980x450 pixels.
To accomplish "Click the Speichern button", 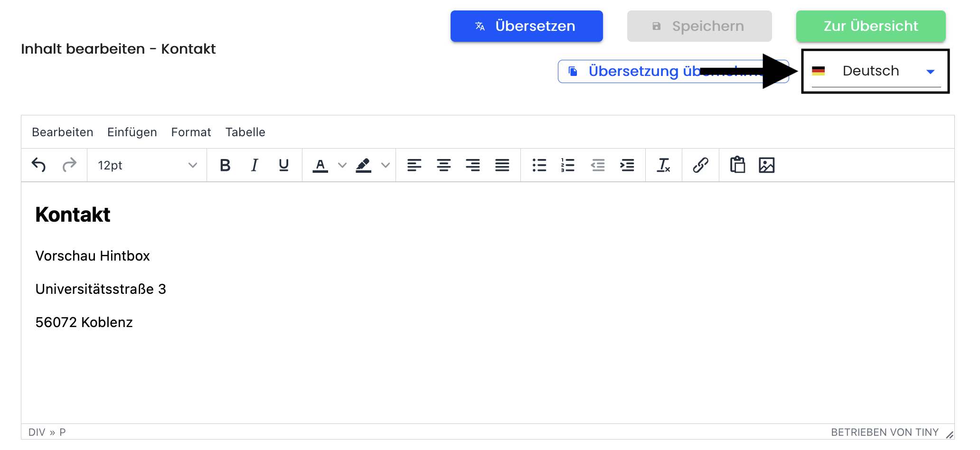I will (x=699, y=26).
